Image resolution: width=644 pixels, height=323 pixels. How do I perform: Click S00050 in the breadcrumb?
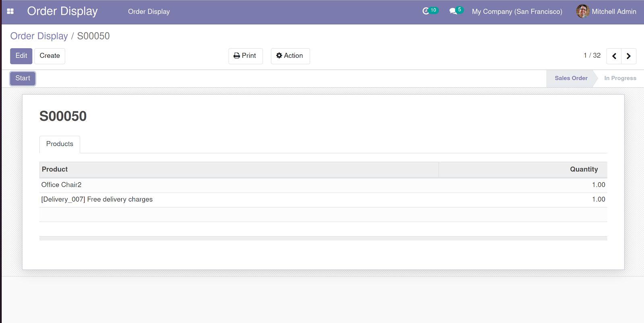tap(93, 36)
